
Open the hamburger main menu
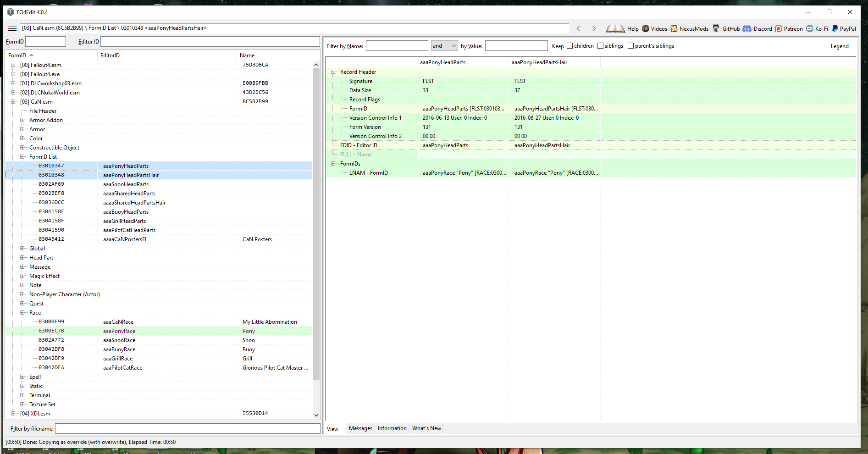coord(12,28)
